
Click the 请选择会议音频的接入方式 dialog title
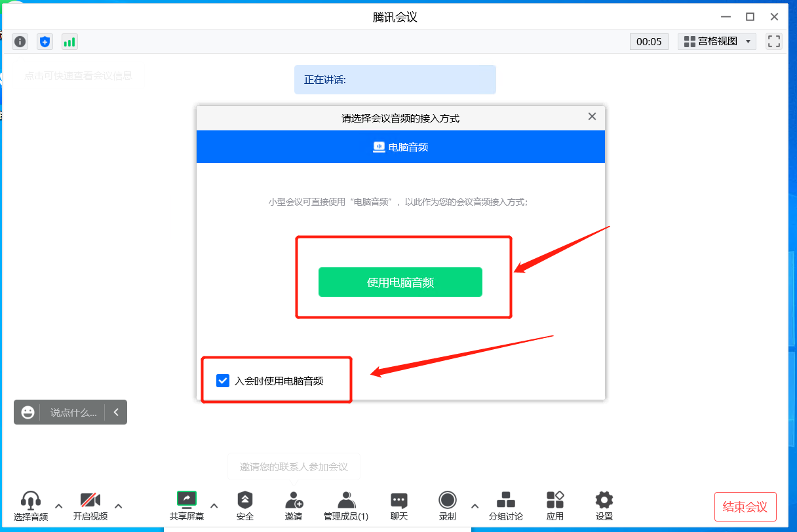[400, 119]
